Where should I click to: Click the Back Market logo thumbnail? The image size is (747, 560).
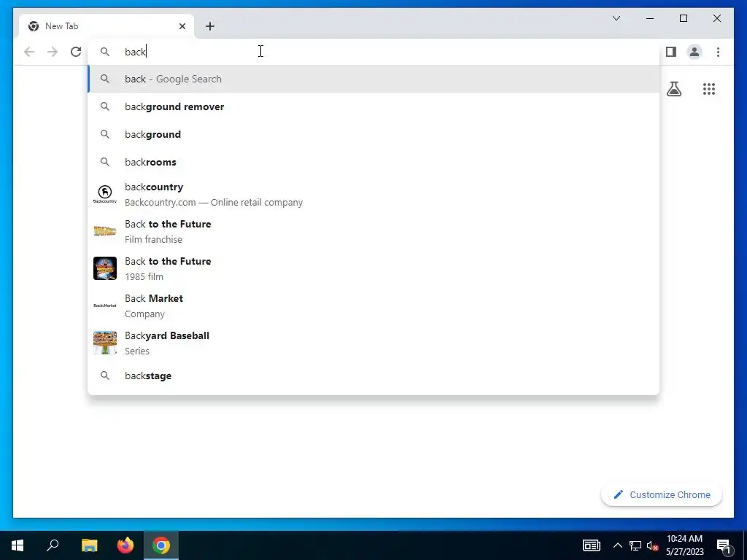[105, 306]
